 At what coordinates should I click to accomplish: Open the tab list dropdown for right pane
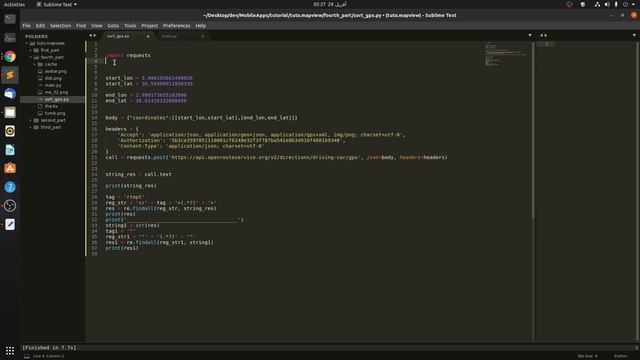(x=634, y=36)
